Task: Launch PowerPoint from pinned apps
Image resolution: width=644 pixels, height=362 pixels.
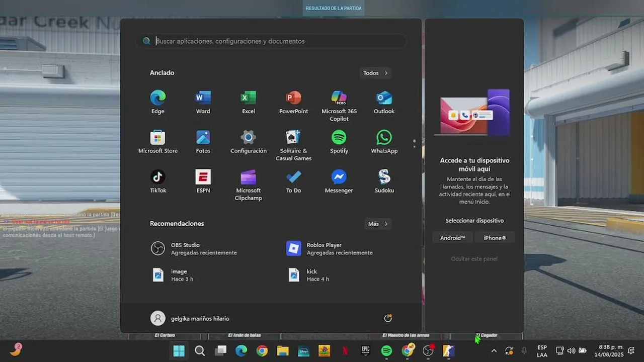Action: [x=293, y=102]
